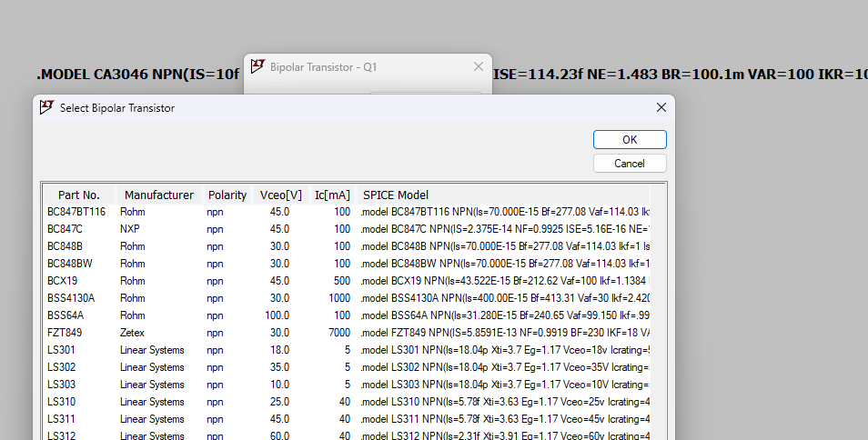Click the npn polarity cell for BC848B
868x440 pixels.
coord(215,246)
